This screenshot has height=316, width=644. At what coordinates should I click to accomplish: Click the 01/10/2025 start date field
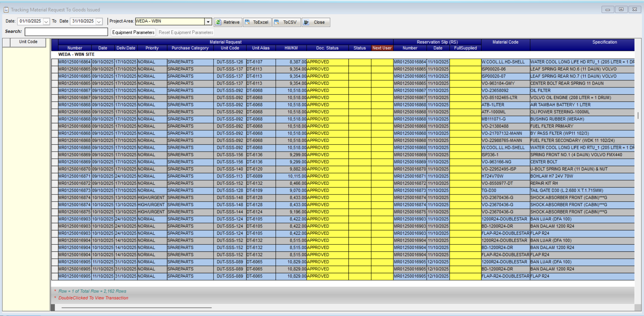[x=30, y=21]
